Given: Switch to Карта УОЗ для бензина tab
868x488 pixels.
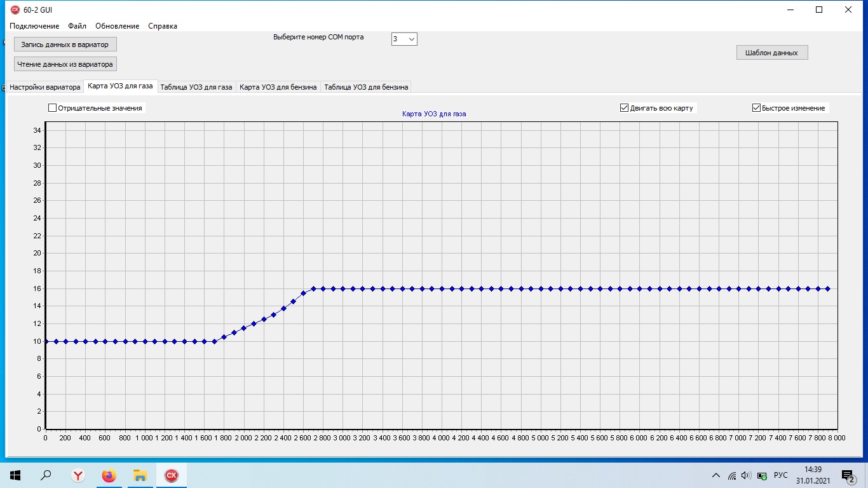Looking at the screenshot, I should coord(278,87).
